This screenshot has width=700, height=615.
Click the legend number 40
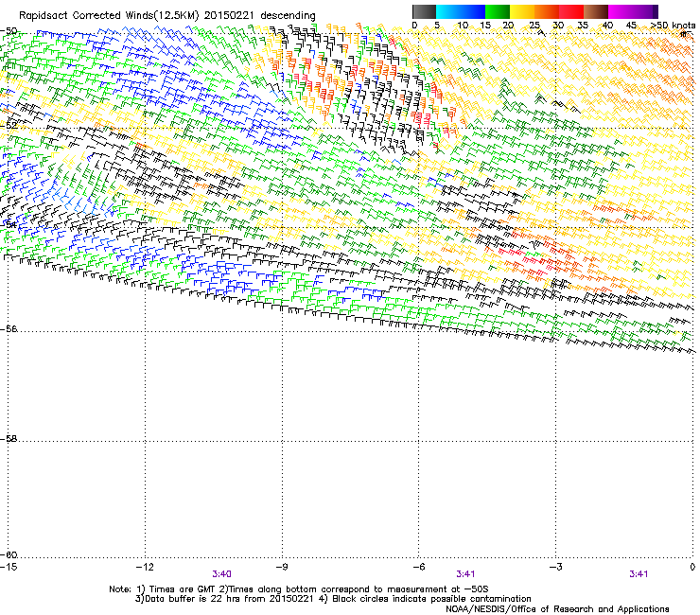coord(607,26)
